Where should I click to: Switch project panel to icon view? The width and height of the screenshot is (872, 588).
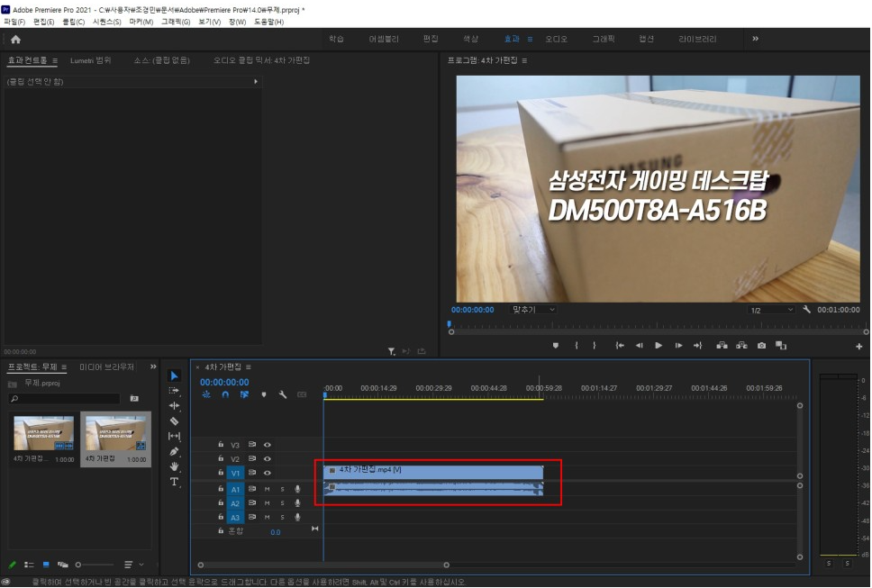(x=46, y=565)
